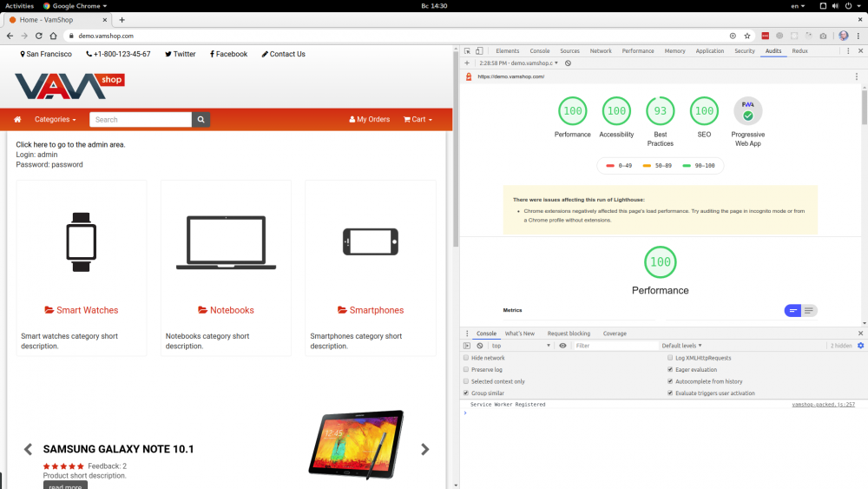The height and width of the screenshot is (489, 868).
Task: Click the address bar showing demo.vamshop.com
Action: (398, 36)
